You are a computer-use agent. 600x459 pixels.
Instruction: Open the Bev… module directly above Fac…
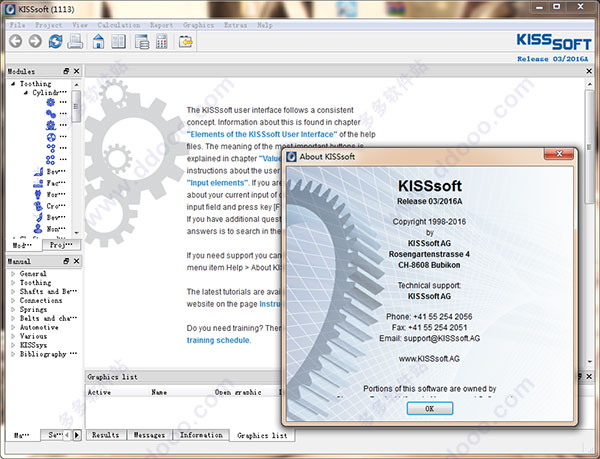click(x=50, y=171)
